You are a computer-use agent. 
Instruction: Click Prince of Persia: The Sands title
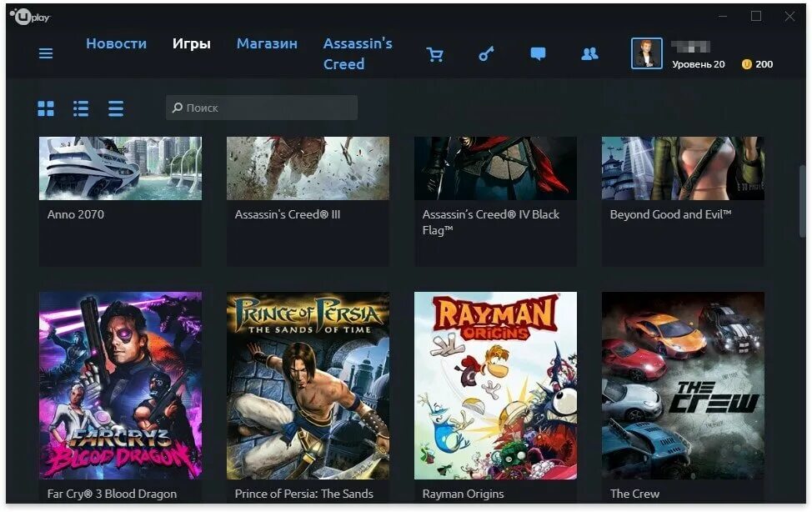point(304,494)
